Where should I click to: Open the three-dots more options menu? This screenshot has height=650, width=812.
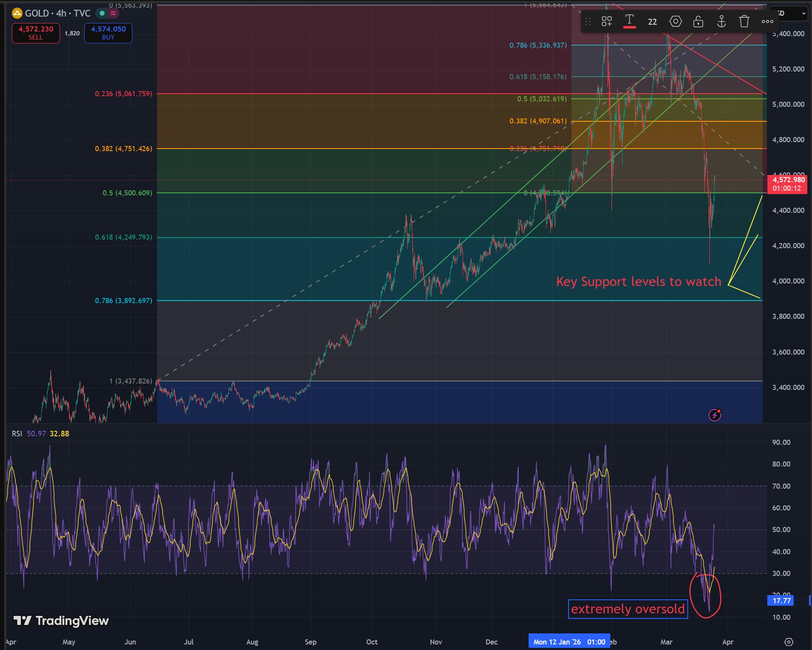click(x=767, y=21)
